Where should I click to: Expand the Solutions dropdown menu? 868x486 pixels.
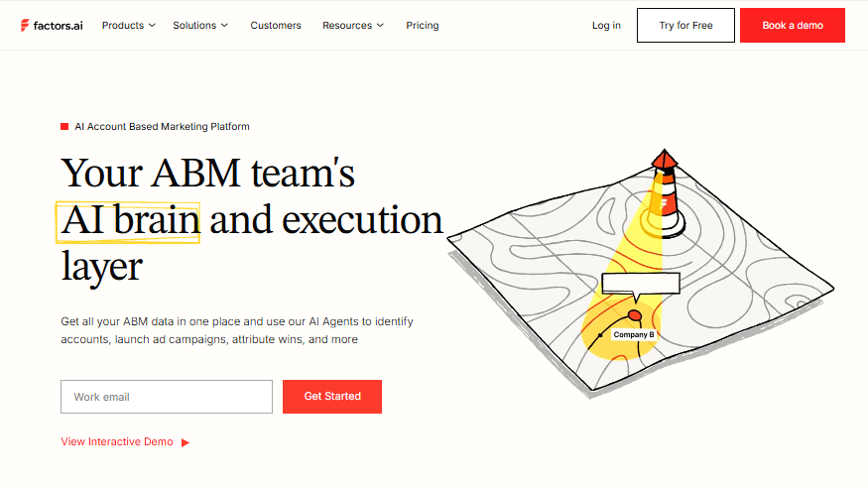pyautogui.click(x=200, y=26)
